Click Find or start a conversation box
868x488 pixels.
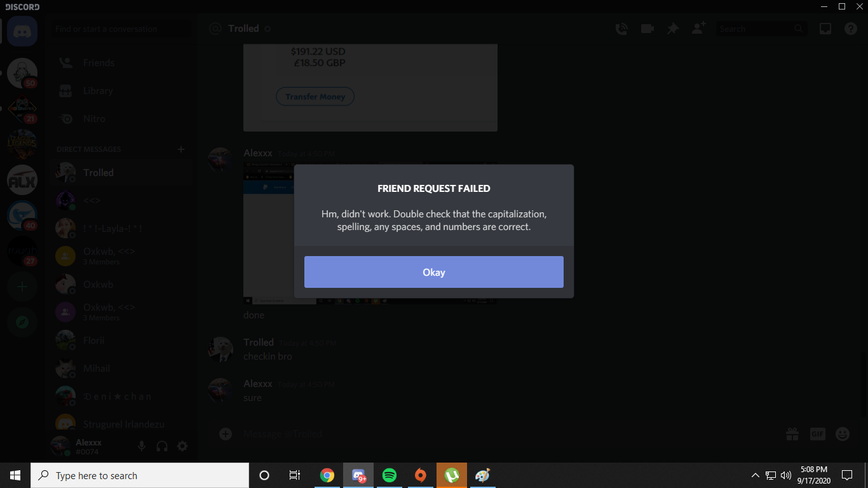[121, 29]
